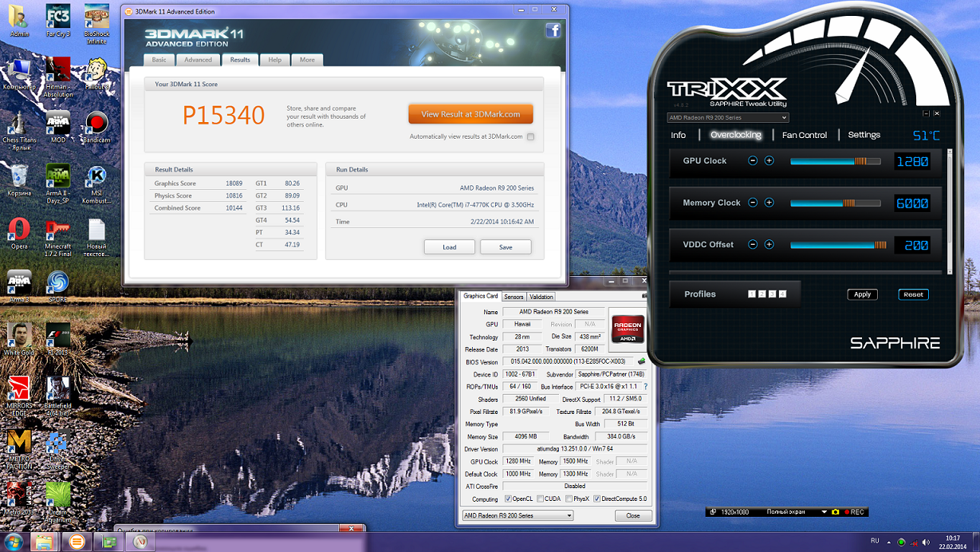Launch the Fallout 3 desktop shortcut

tap(96, 74)
